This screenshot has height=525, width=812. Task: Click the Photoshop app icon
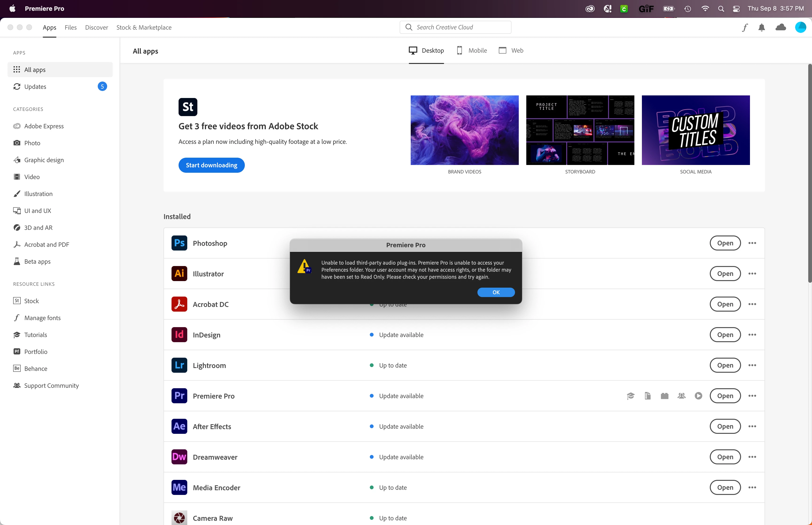click(179, 243)
